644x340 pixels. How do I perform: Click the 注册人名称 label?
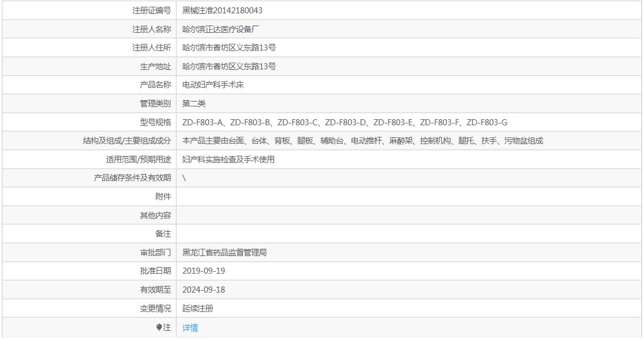tap(152, 29)
